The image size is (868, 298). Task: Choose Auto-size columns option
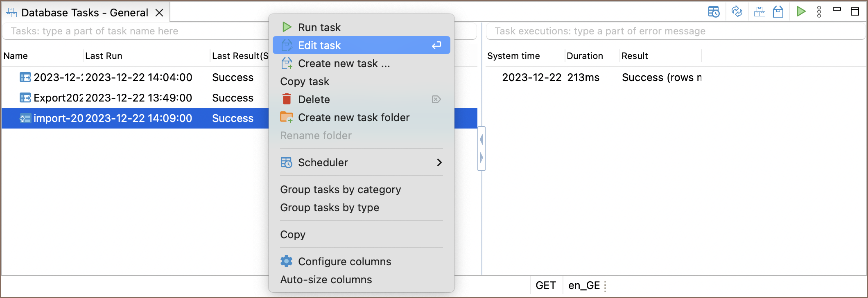click(x=326, y=280)
